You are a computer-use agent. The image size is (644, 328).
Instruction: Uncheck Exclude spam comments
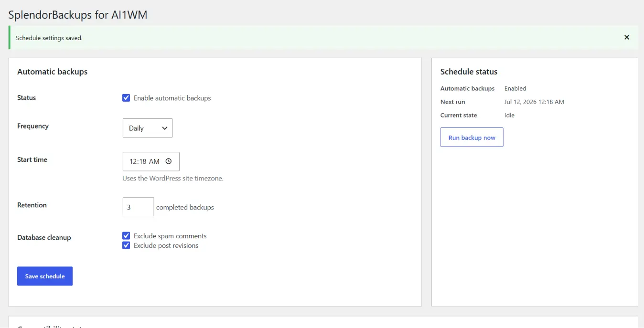(x=126, y=236)
